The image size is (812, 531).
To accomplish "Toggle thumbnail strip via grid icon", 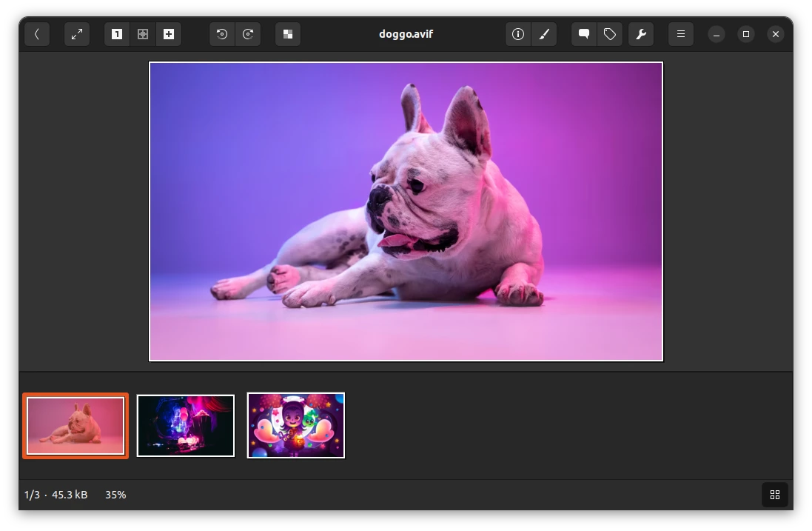I will [775, 495].
